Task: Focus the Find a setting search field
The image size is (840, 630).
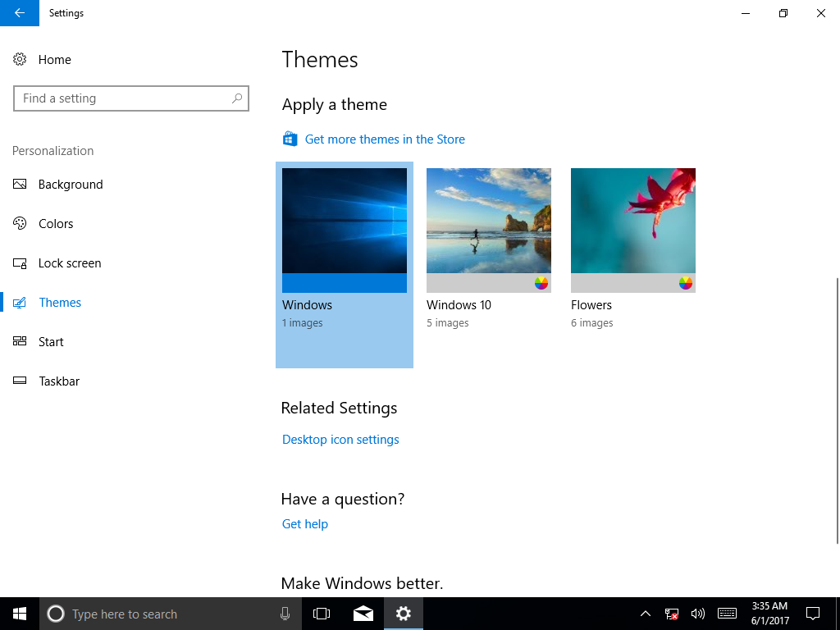Action: tap(131, 98)
